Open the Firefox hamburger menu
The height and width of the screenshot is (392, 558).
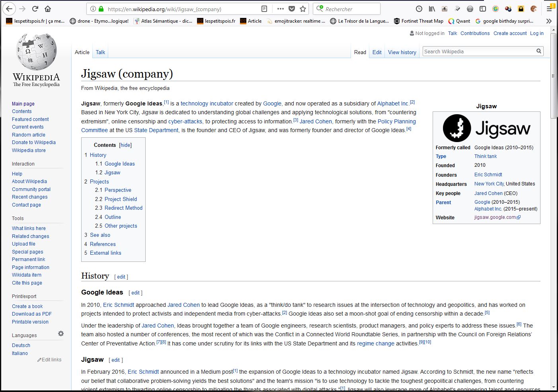point(550,9)
